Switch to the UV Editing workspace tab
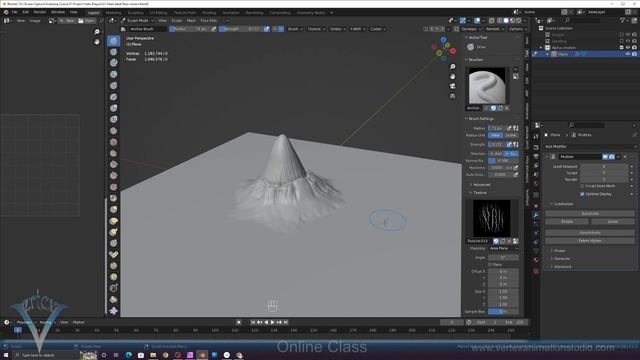Image resolution: width=640 pixels, height=360 pixels. tap(158, 13)
